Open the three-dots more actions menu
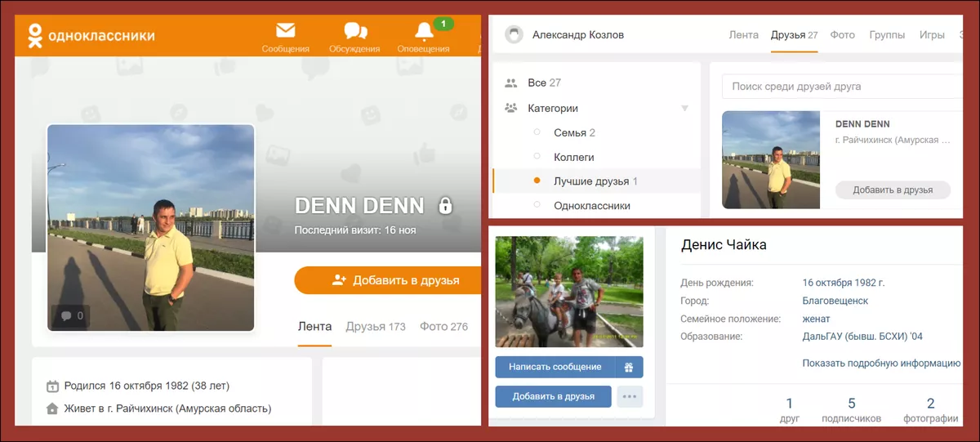This screenshot has width=980, height=442. pos(630,396)
